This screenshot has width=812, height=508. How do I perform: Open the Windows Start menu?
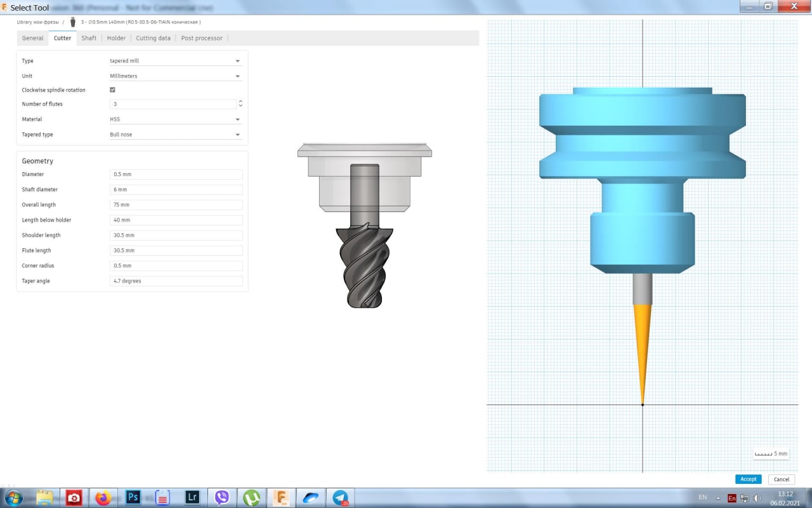tap(13, 497)
